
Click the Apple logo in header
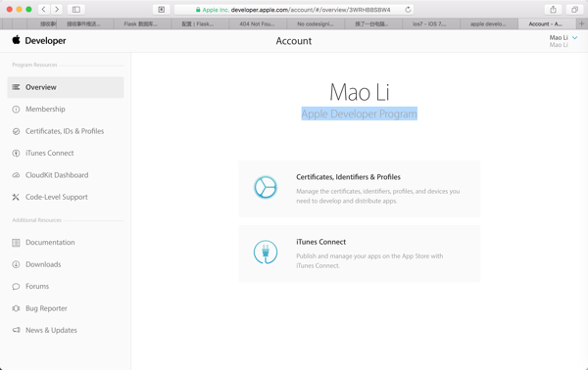click(x=16, y=40)
